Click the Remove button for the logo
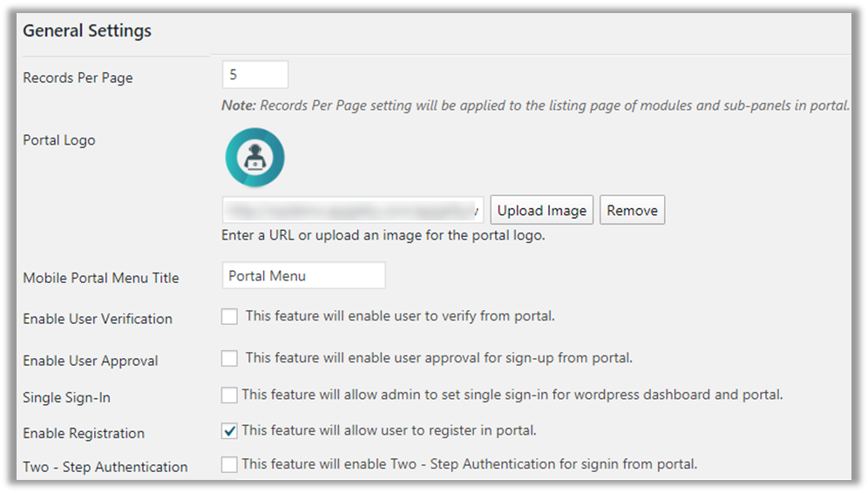 pyautogui.click(x=632, y=211)
